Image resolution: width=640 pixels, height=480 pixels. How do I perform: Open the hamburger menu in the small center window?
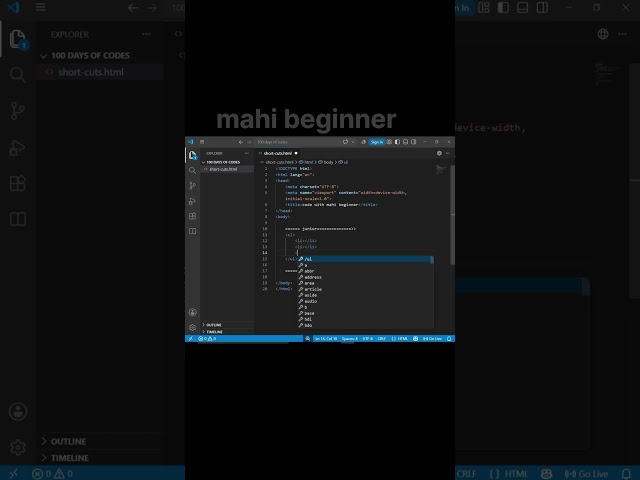(x=202, y=142)
